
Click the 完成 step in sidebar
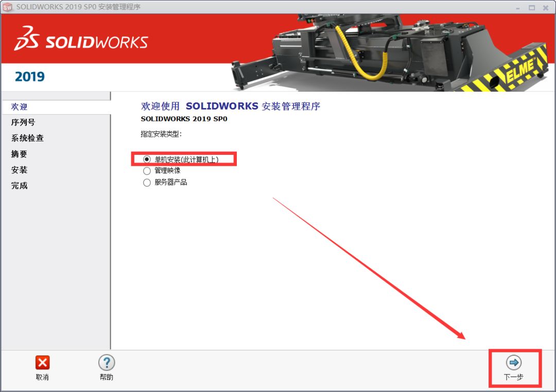20,186
